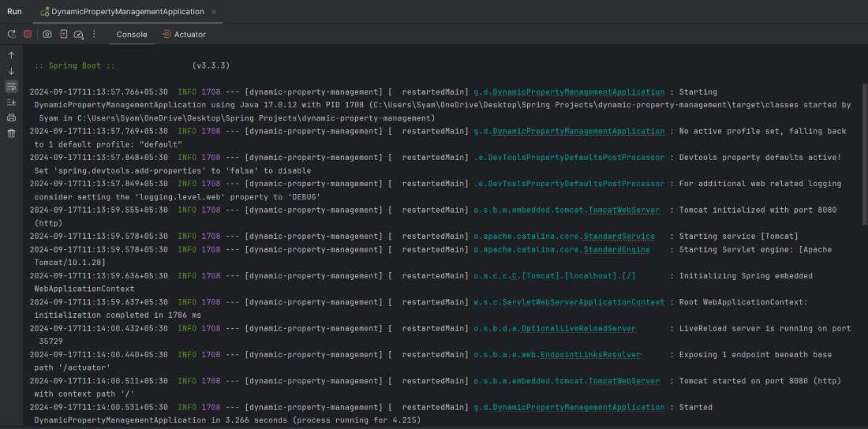The image size is (868, 429).
Task: Rerun DynamicPropertyManagementApplication with the rerun icon
Action: [12, 35]
